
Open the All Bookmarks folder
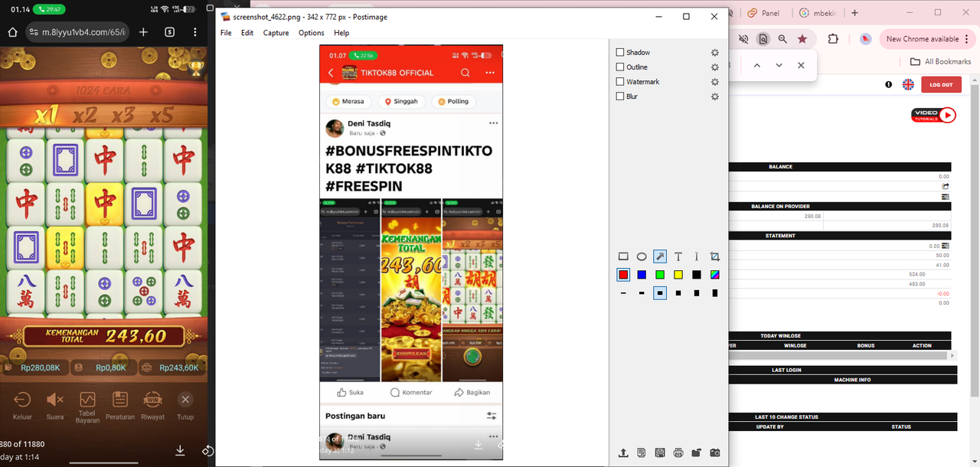pos(941,61)
